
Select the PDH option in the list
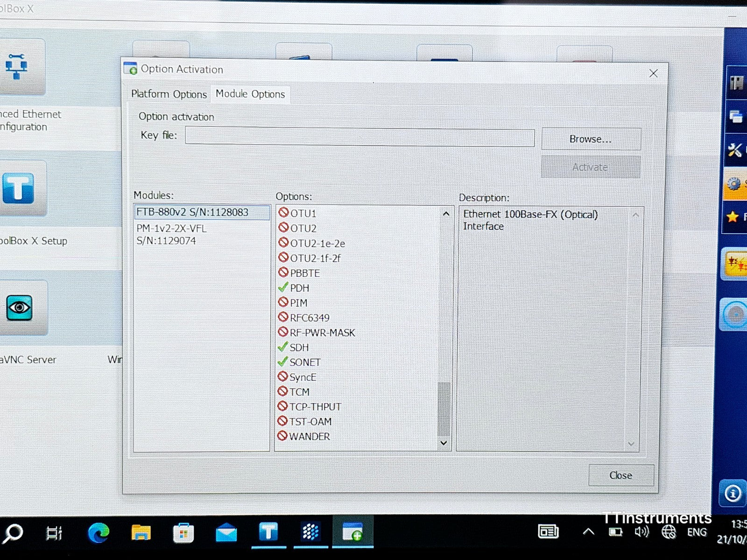click(299, 288)
